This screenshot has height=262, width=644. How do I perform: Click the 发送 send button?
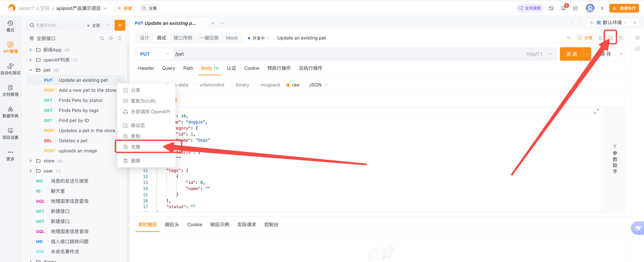coord(571,54)
